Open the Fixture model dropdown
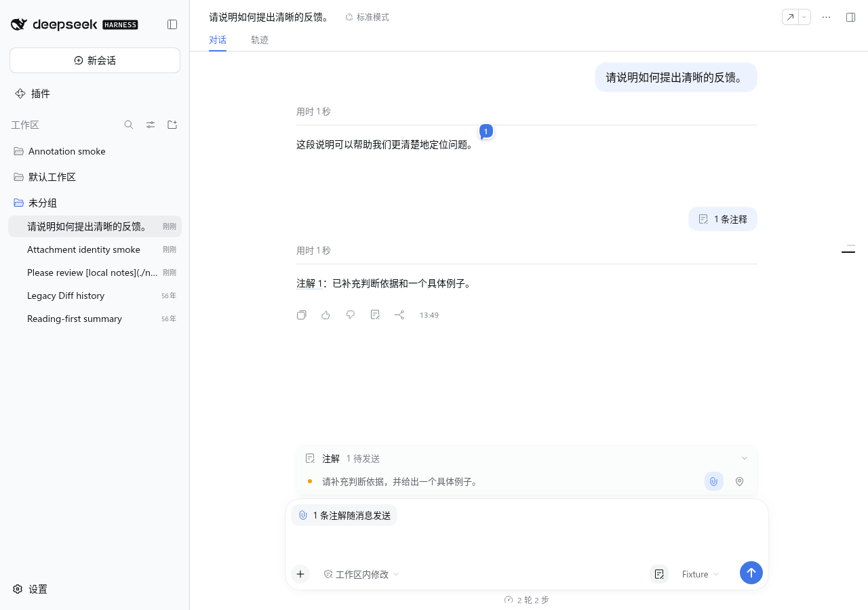This screenshot has width=868, height=610. 701,574
